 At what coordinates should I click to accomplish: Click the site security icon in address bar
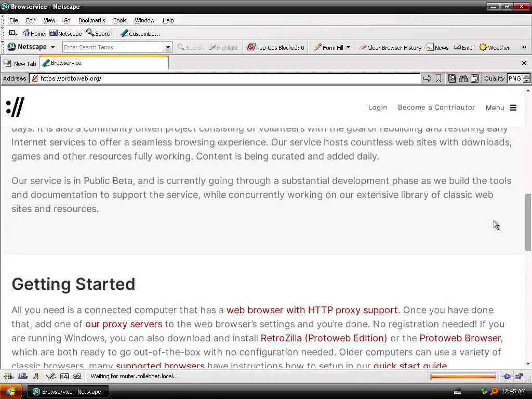(35, 78)
